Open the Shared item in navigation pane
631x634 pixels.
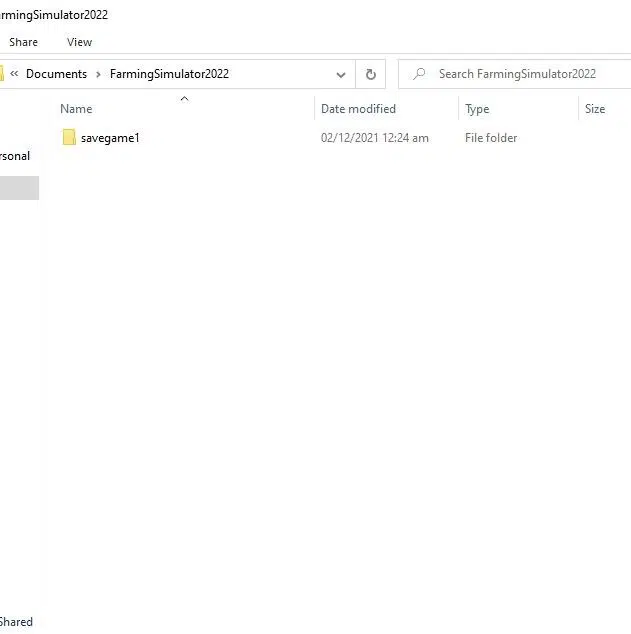[x=16, y=622]
